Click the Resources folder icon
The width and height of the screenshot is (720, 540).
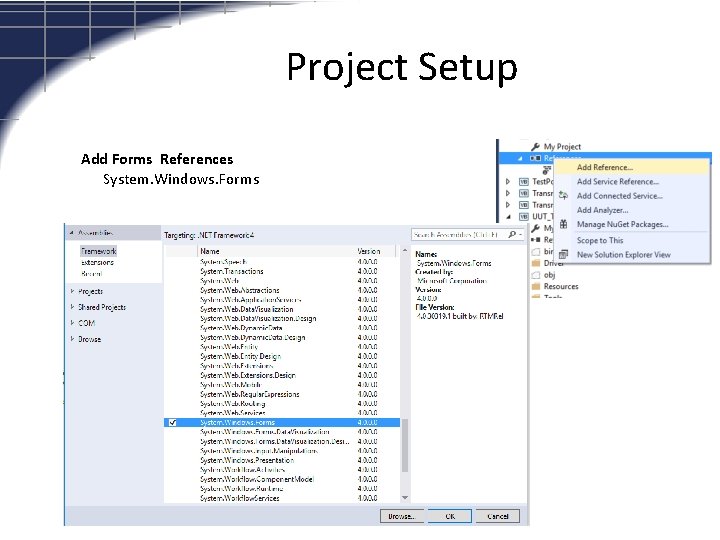point(535,287)
